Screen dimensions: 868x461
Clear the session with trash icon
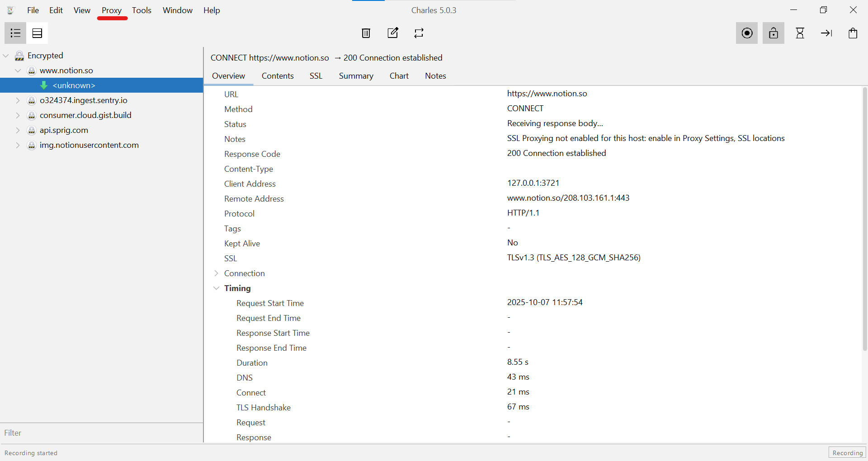coord(366,33)
